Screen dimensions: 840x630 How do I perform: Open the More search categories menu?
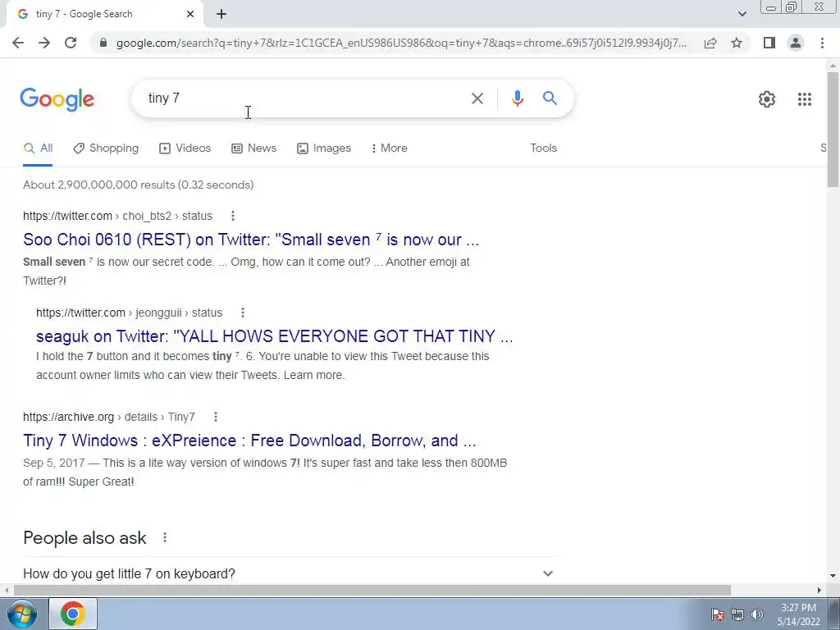[390, 148]
